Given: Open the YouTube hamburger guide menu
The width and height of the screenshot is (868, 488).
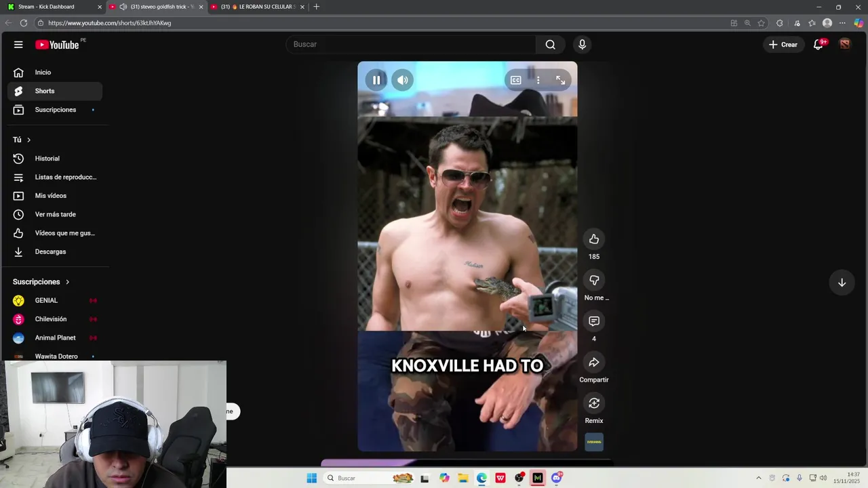Looking at the screenshot, I should click(18, 45).
